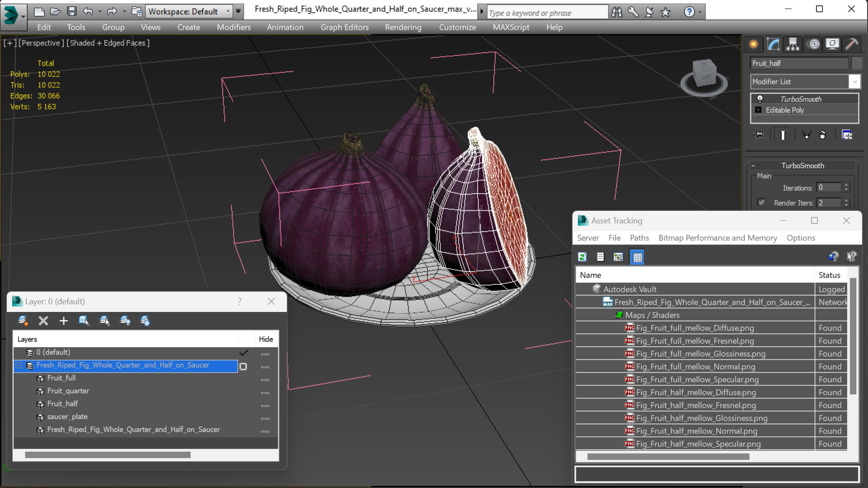Select Fig_Fruit_full_mellow_Normal.png asset

tap(695, 367)
